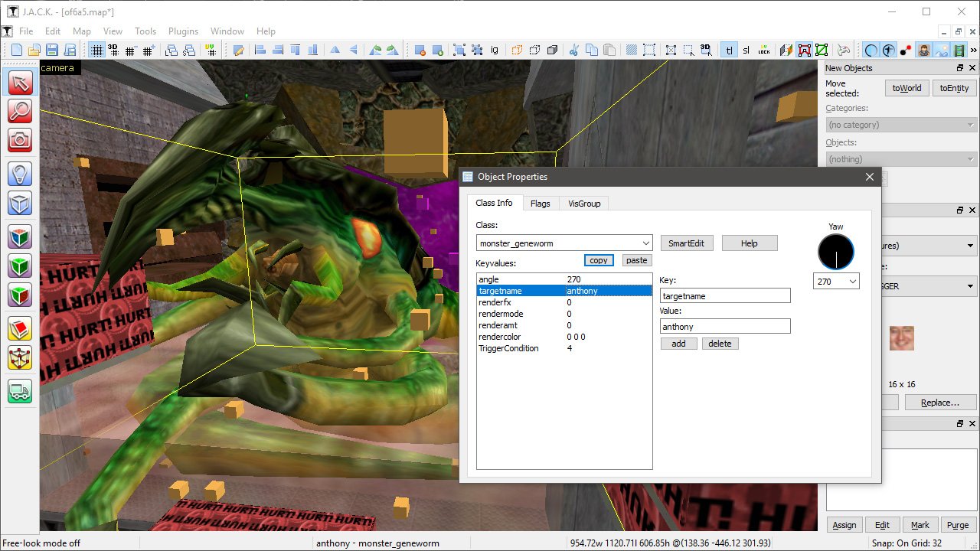
Task: Select the Entity lightbulb tool
Action: pyautogui.click(x=20, y=174)
